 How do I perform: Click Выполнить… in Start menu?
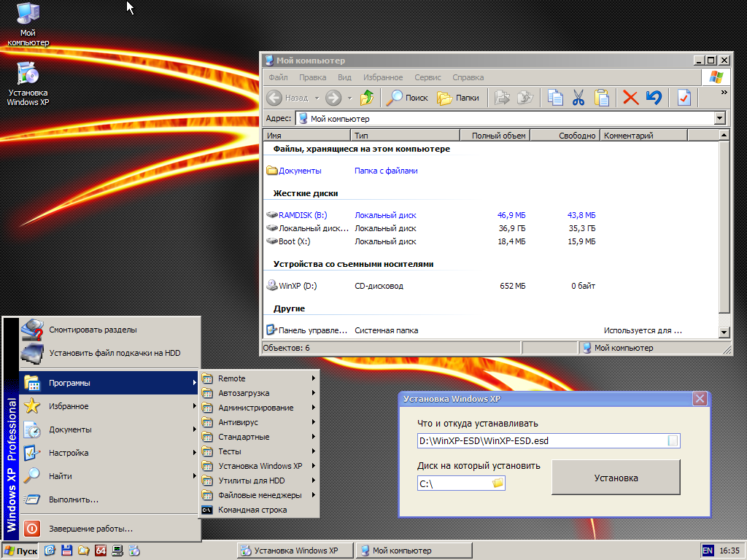coord(109,499)
